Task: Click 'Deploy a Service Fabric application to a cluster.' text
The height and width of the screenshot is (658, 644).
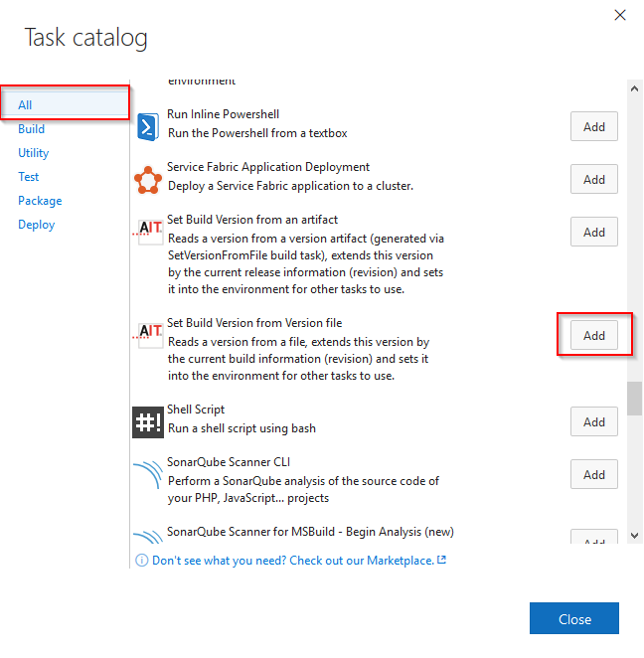Action: (290, 186)
